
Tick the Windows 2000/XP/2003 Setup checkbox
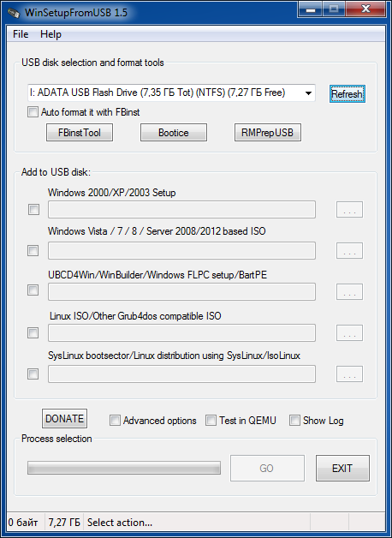33,210
